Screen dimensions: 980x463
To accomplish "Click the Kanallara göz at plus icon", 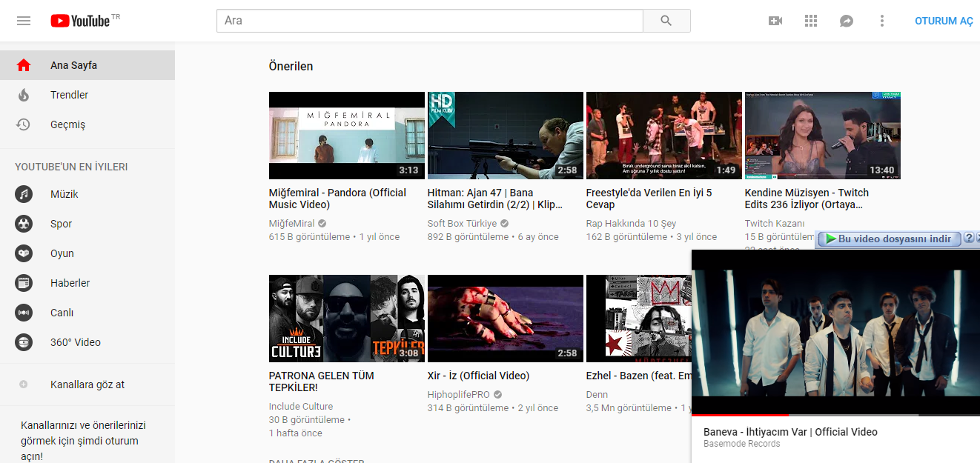I will coord(24,384).
